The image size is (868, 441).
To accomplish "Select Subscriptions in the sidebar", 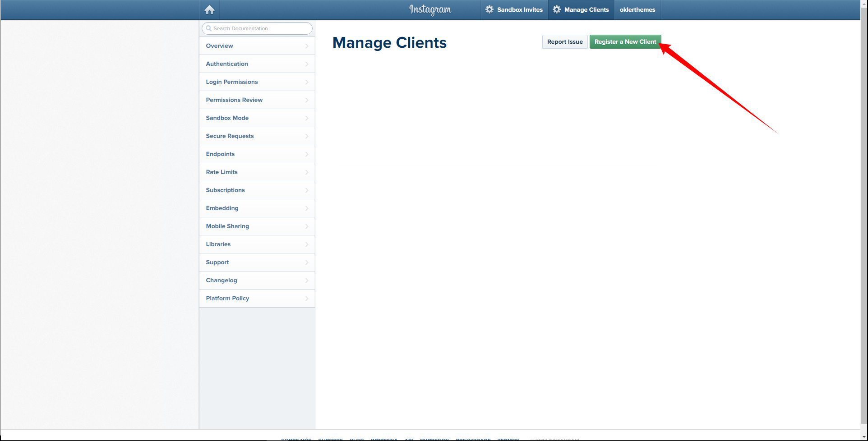I will tap(225, 190).
